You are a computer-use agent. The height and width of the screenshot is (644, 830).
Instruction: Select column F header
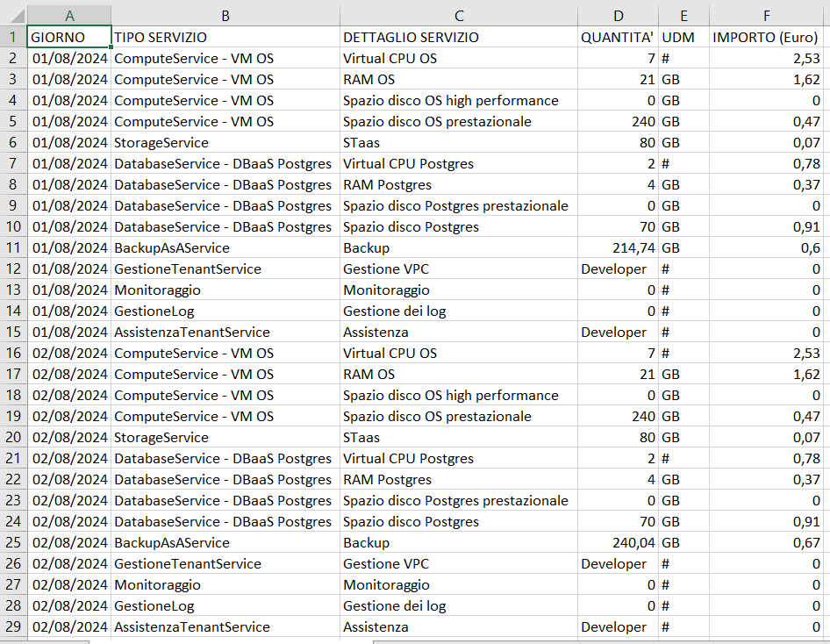point(766,15)
